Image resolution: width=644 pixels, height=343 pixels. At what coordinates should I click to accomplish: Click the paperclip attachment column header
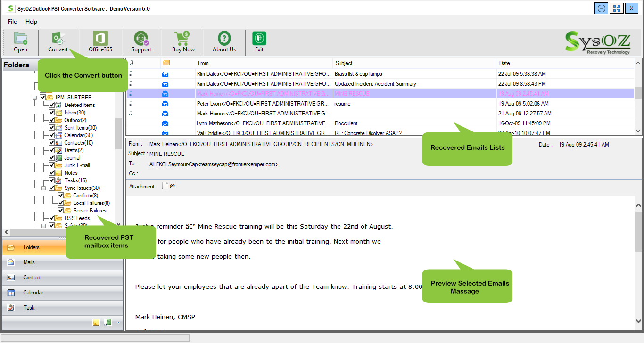(131, 63)
